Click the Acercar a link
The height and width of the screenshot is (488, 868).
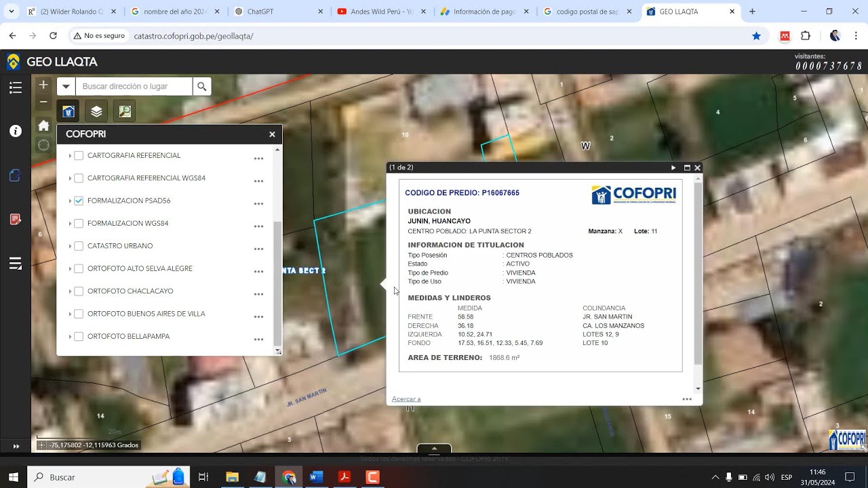(406, 399)
